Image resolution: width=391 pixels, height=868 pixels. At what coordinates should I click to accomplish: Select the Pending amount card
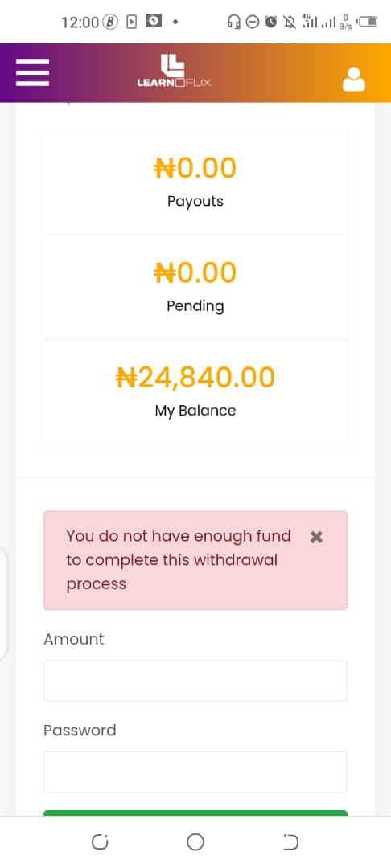pyautogui.click(x=195, y=287)
